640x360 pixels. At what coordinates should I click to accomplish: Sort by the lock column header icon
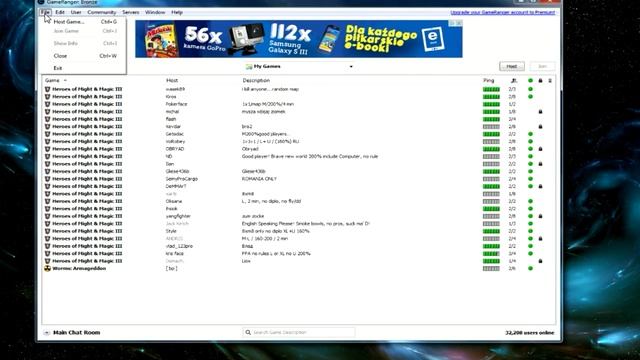pyautogui.click(x=540, y=80)
